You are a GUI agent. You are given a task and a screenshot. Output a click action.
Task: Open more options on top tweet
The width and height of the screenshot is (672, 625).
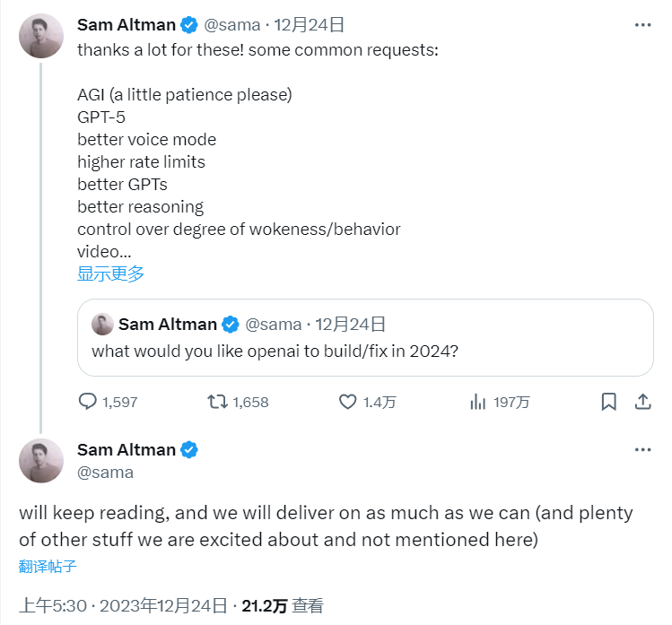point(642,24)
